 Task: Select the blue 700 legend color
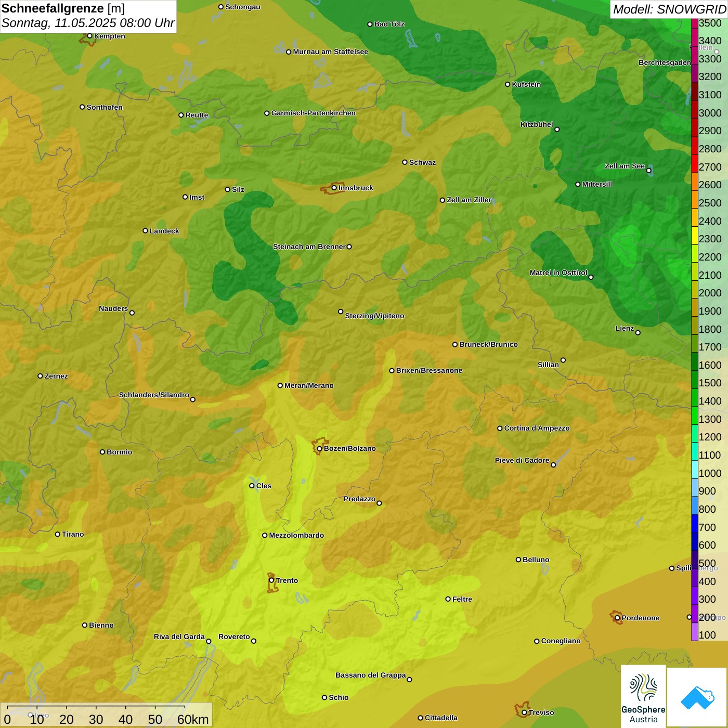click(x=695, y=524)
